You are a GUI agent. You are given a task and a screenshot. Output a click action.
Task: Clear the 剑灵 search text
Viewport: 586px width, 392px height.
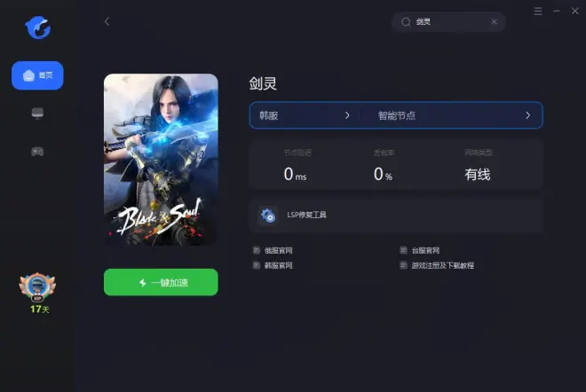[x=494, y=22]
